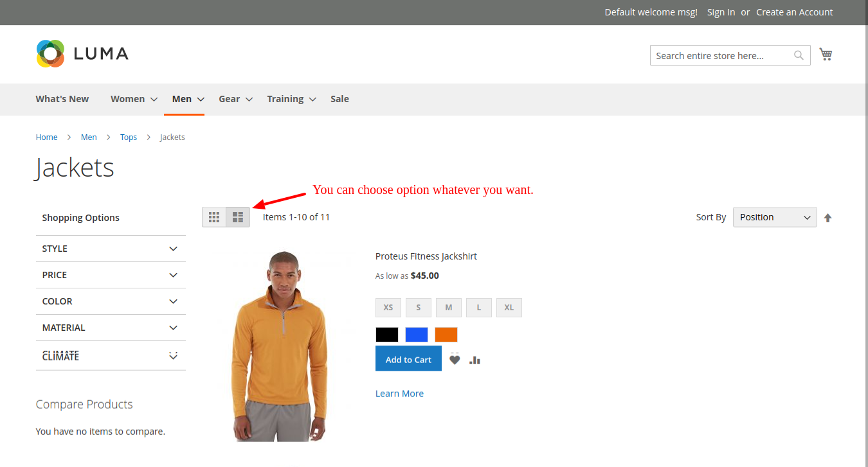Screen dimensions: 868x467
Task: Select the blue color swatch
Action: click(x=417, y=335)
